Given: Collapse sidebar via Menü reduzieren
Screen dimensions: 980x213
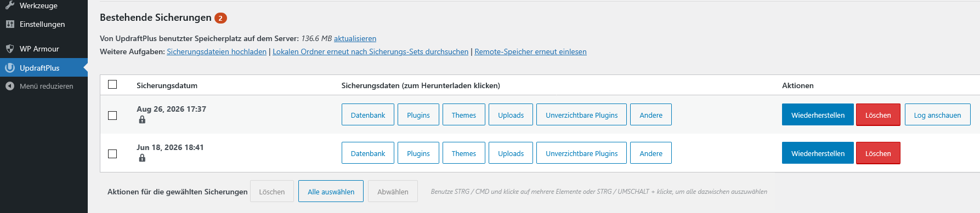Looking at the screenshot, I should point(44,86).
